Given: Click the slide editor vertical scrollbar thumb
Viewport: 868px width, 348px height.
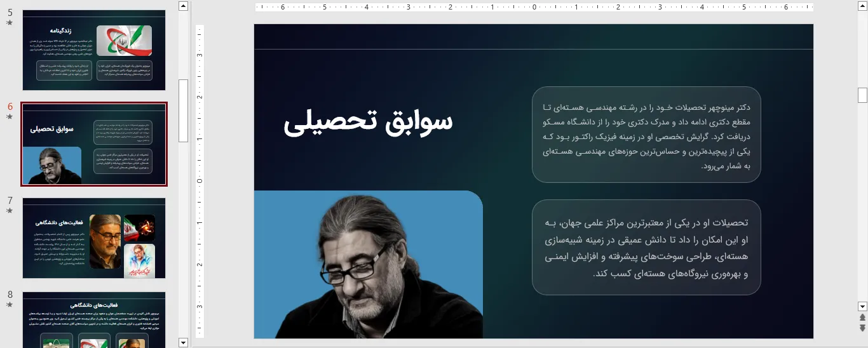Looking at the screenshot, I should [x=862, y=95].
